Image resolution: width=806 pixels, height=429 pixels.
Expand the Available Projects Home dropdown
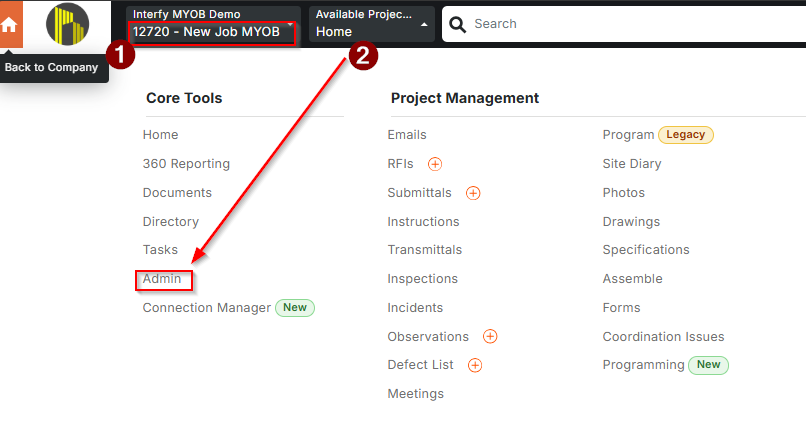point(371,24)
